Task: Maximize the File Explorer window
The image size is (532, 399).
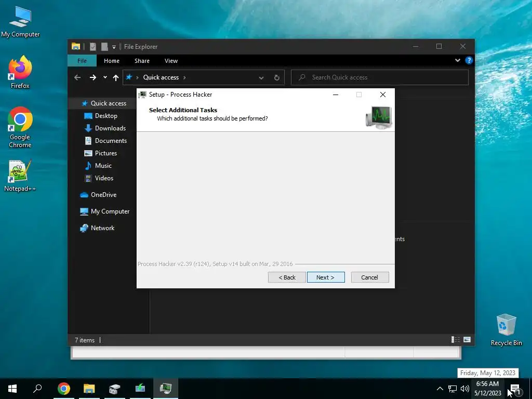Action: pos(439,46)
